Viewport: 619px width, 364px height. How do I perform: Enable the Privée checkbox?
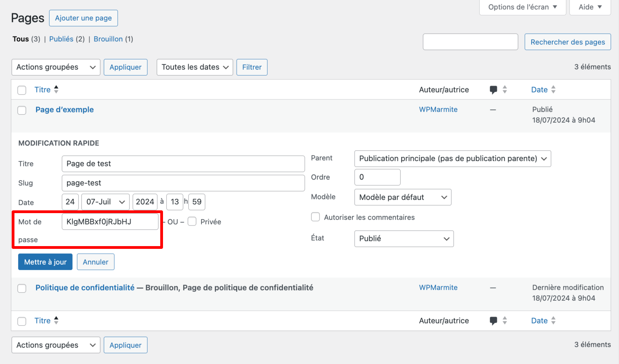[192, 222]
